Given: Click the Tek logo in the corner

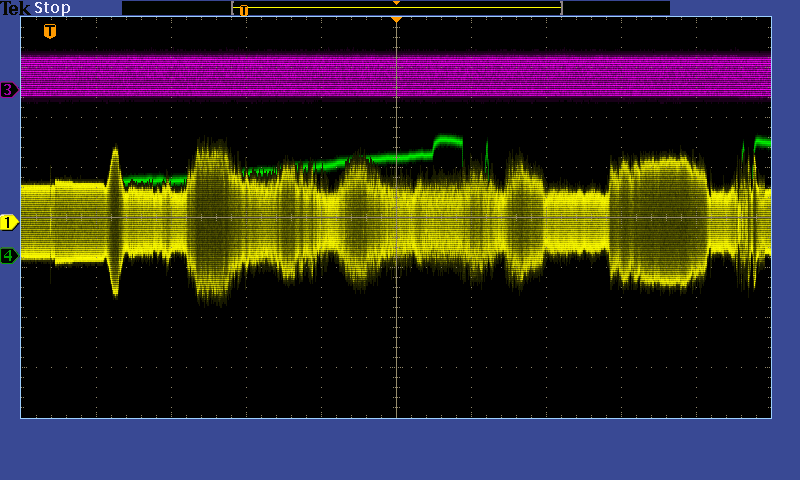Looking at the screenshot, I should coord(16,8).
